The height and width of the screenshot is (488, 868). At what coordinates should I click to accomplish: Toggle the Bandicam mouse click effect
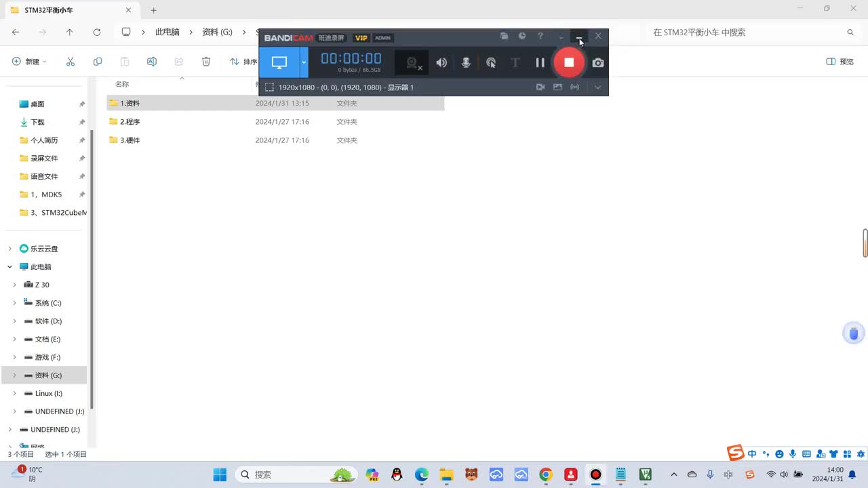click(491, 62)
